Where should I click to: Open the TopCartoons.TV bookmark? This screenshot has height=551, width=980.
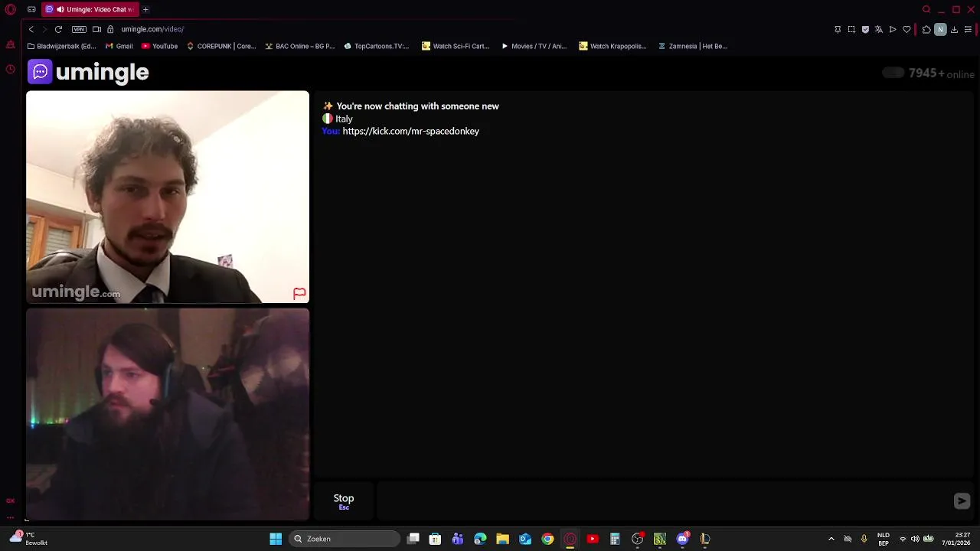click(377, 46)
